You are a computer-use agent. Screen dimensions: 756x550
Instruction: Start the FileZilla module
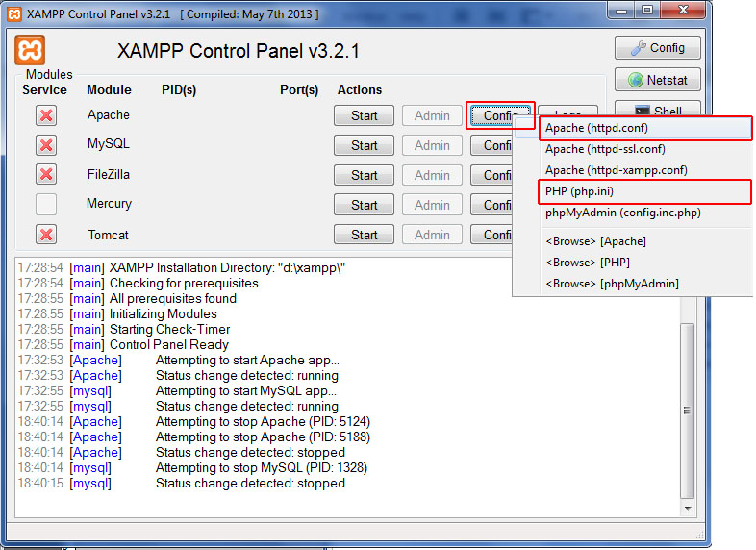pos(364,175)
